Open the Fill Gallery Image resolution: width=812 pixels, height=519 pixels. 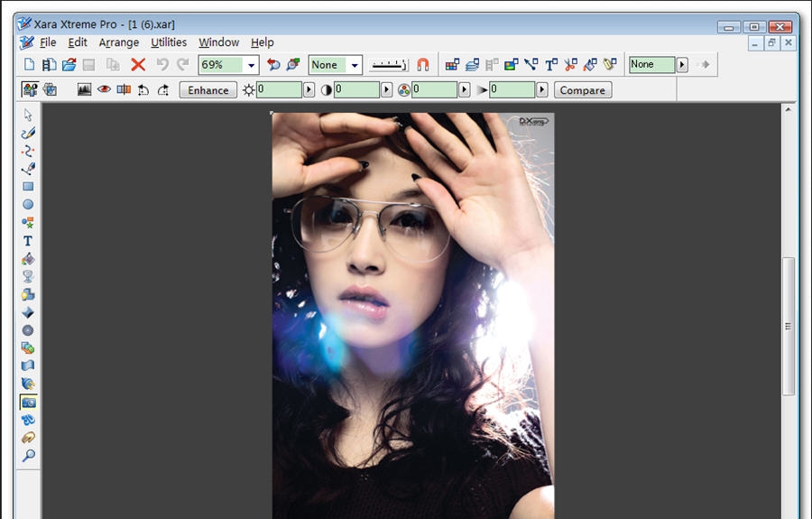coord(590,64)
